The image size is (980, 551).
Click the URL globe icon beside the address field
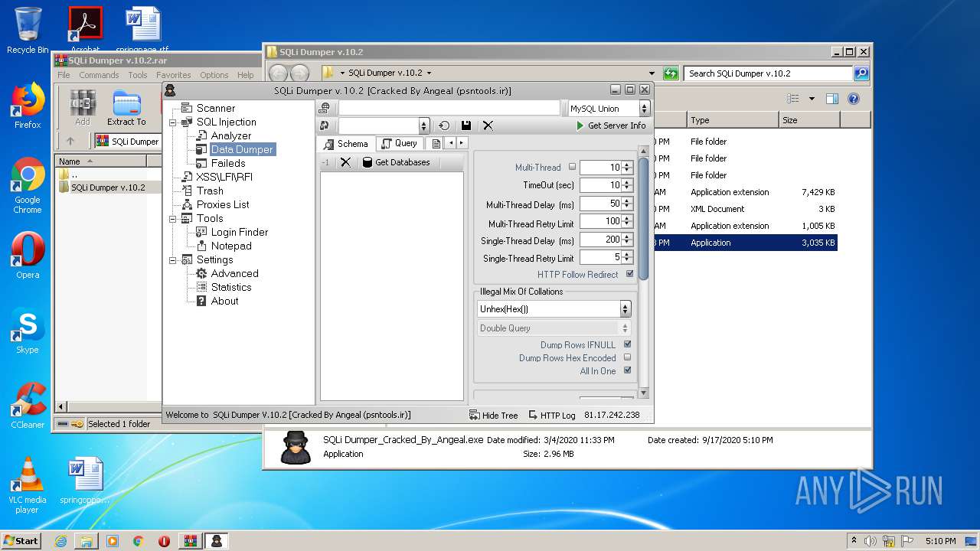tap(325, 109)
